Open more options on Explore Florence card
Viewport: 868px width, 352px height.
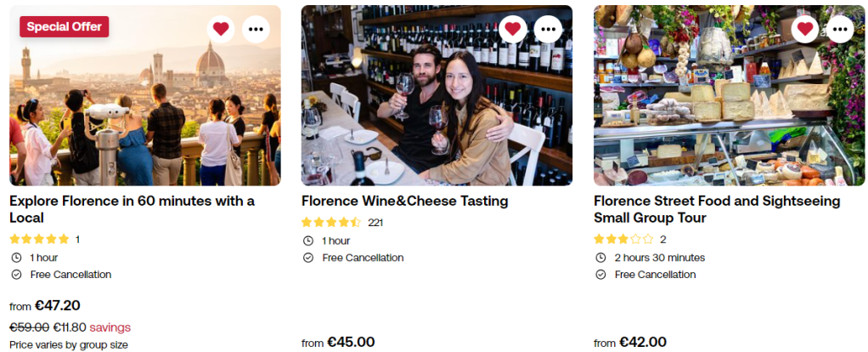(x=256, y=29)
